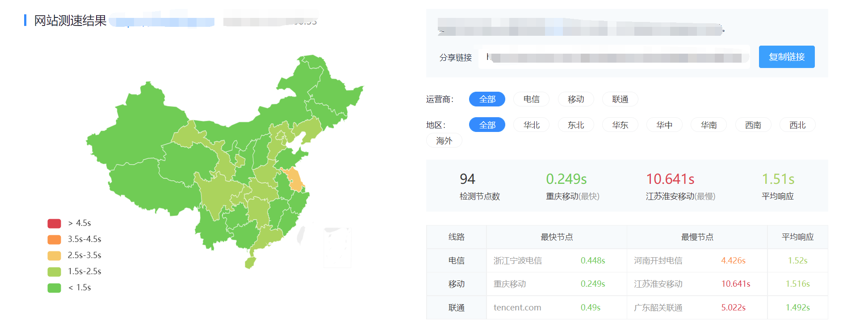Click the 复制链接 button
868x331 pixels.
[x=786, y=57]
